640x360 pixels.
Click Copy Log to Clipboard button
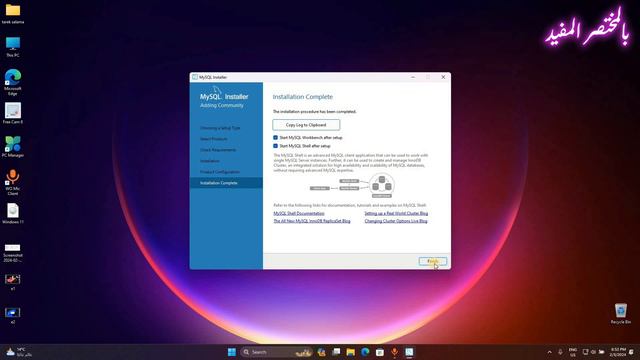click(306, 125)
